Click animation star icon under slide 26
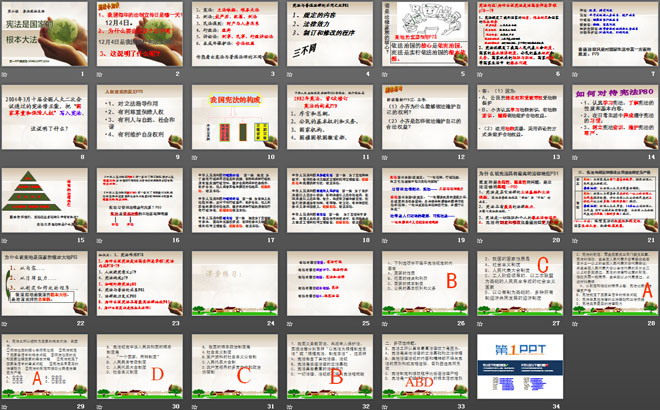 [385, 324]
